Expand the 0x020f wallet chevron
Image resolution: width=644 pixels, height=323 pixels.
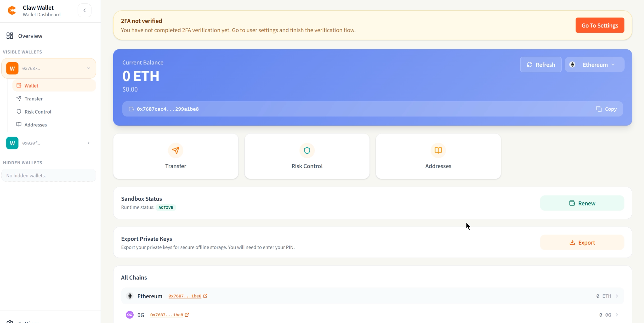(88, 143)
